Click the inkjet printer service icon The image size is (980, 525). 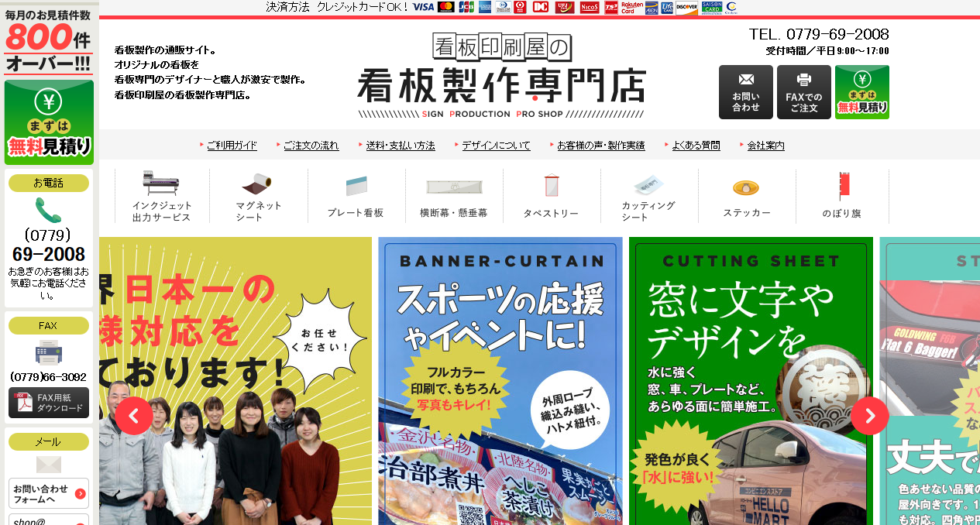(x=161, y=184)
